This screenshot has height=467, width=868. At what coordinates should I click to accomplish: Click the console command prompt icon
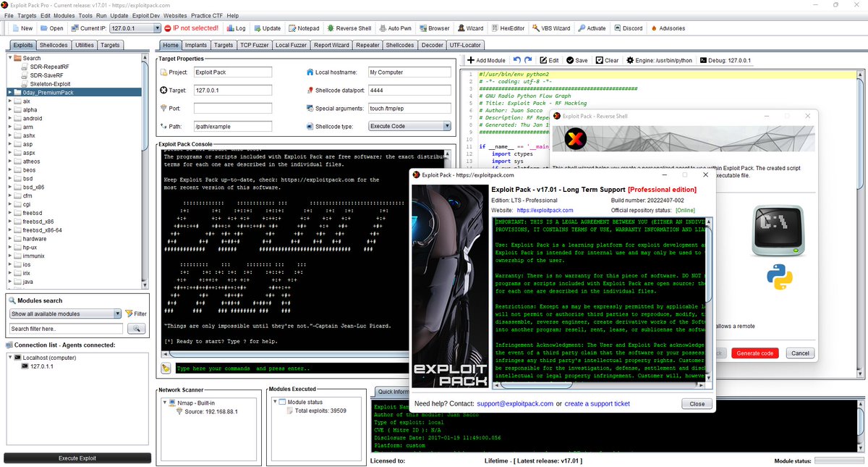point(166,368)
